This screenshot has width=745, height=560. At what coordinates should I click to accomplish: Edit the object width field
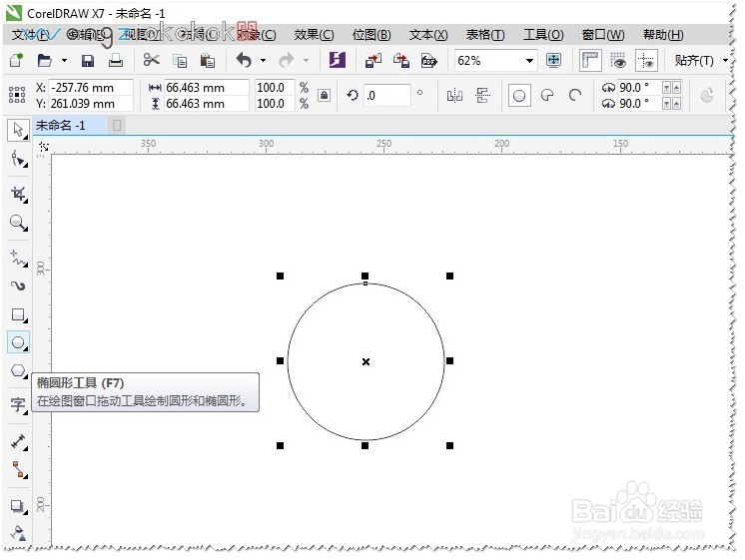tap(206, 88)
